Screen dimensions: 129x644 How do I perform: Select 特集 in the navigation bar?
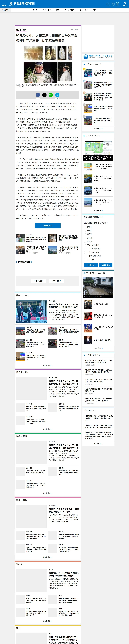[x=95, y=10]
